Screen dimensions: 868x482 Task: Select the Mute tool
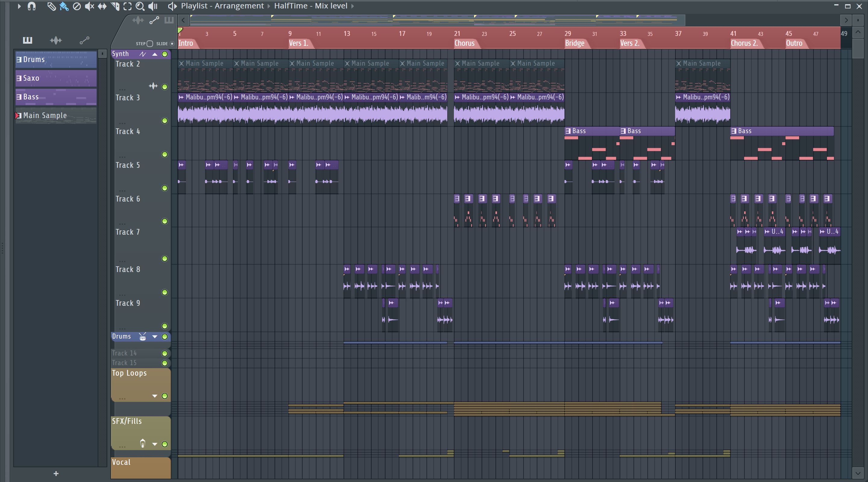(x=89, y=6)
